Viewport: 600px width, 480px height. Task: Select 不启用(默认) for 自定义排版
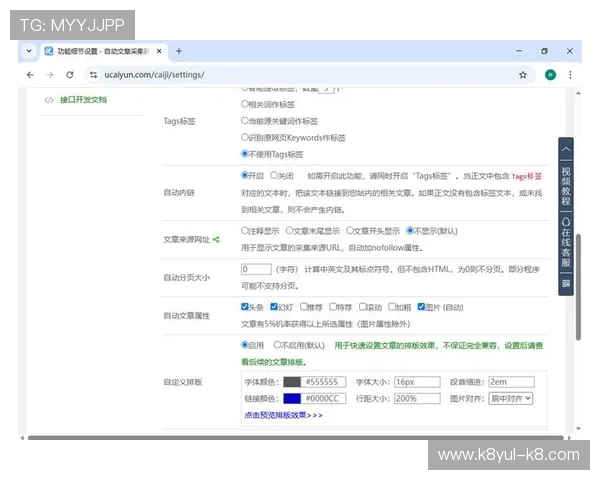click(277, 345)
